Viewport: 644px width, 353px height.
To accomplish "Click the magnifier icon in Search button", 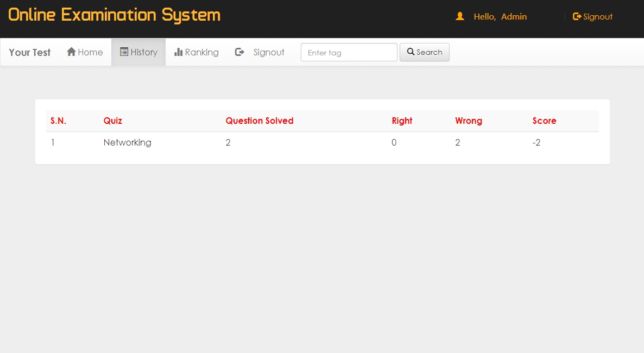I will pyautogui.click(x=411, y=52).
